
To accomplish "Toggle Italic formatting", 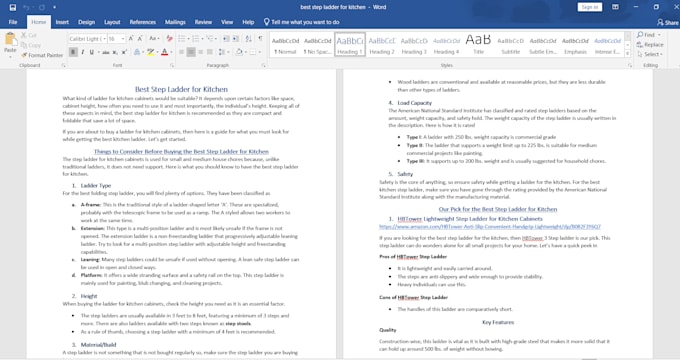I will pos(82,52).
